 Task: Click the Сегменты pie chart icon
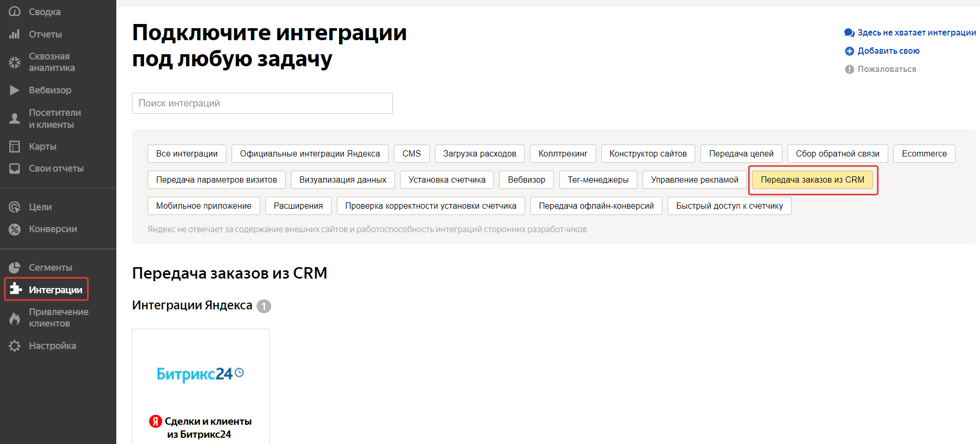15,268
